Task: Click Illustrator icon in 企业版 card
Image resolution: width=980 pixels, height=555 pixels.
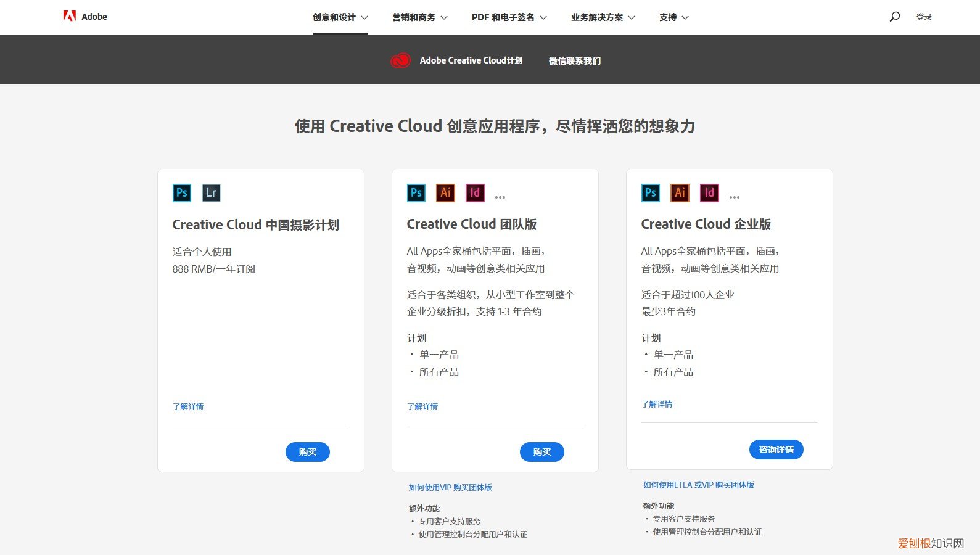Action: click(x=680, y=193)
